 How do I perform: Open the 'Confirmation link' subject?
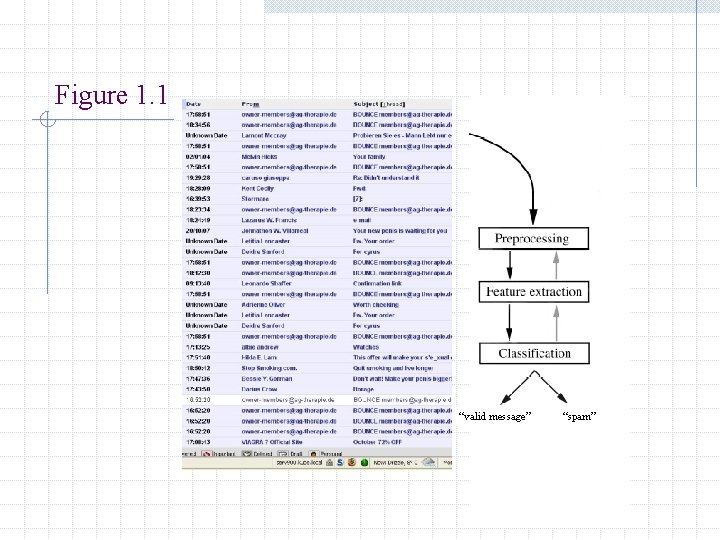pos(377,283)
